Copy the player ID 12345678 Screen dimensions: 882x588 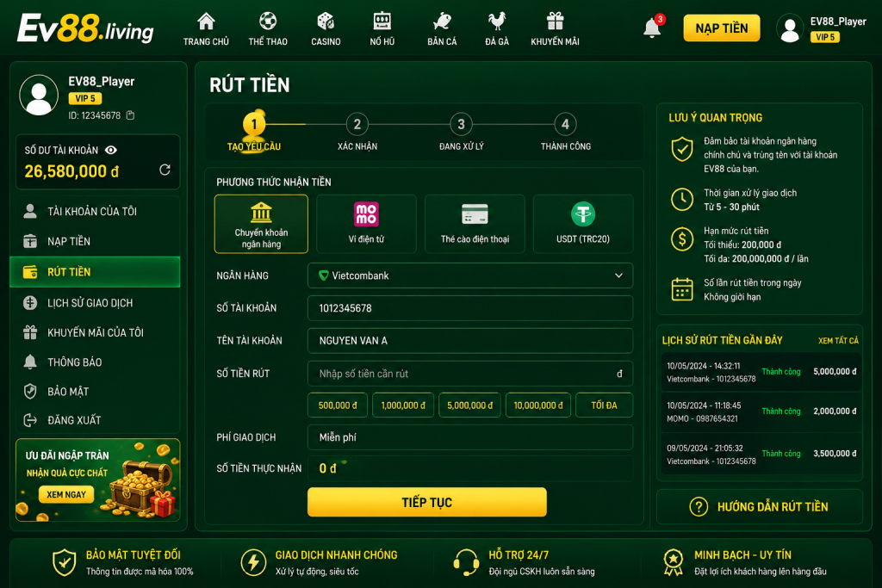click(x=131, y=115)
